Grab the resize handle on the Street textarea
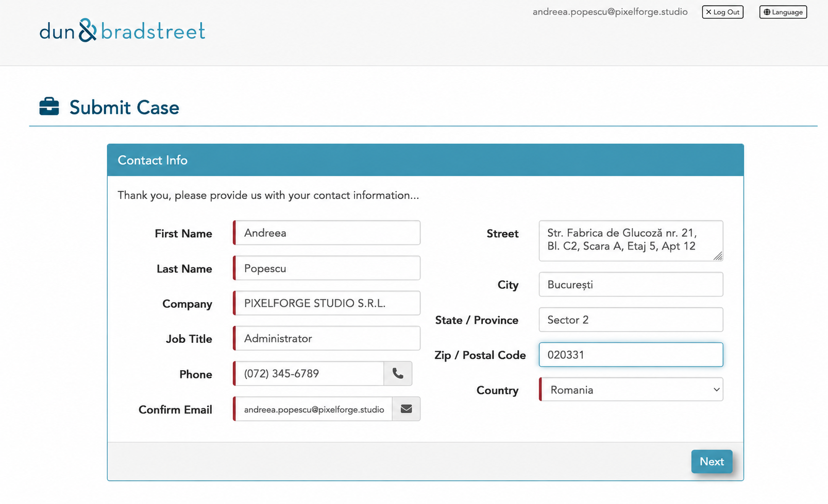Screen dimensions: 828x504 718,256
